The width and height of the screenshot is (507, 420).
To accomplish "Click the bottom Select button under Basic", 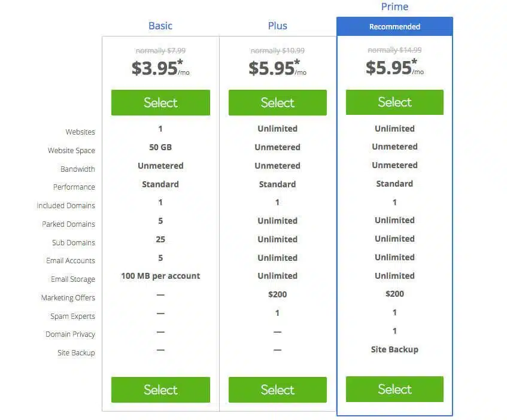I will (x=160, y=389).
